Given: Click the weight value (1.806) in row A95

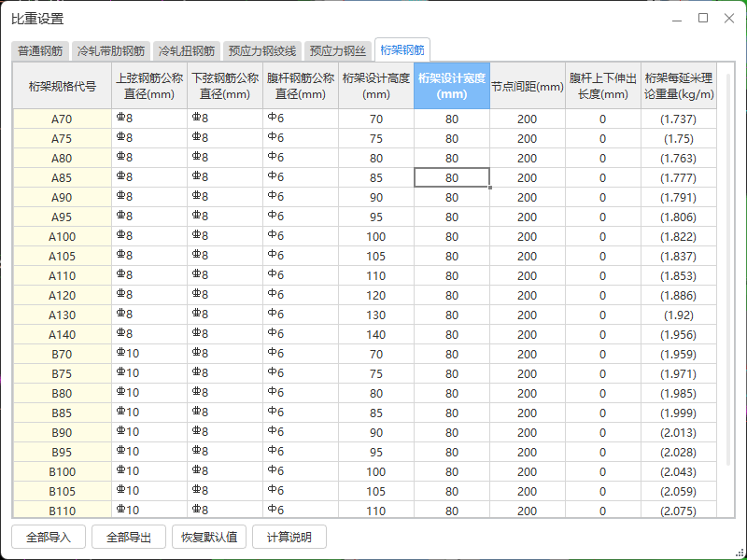Looking at the screenshot, I should point(679,217).
